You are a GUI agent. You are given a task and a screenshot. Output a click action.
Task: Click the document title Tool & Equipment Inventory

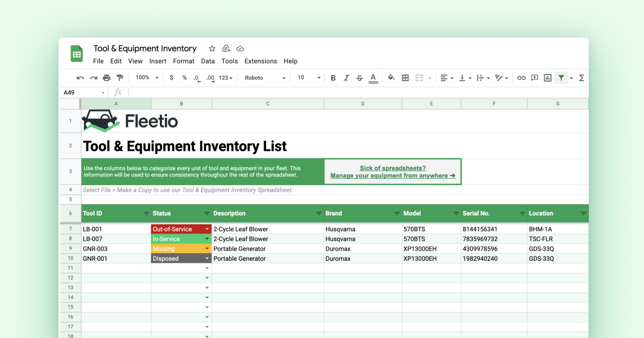145,49
